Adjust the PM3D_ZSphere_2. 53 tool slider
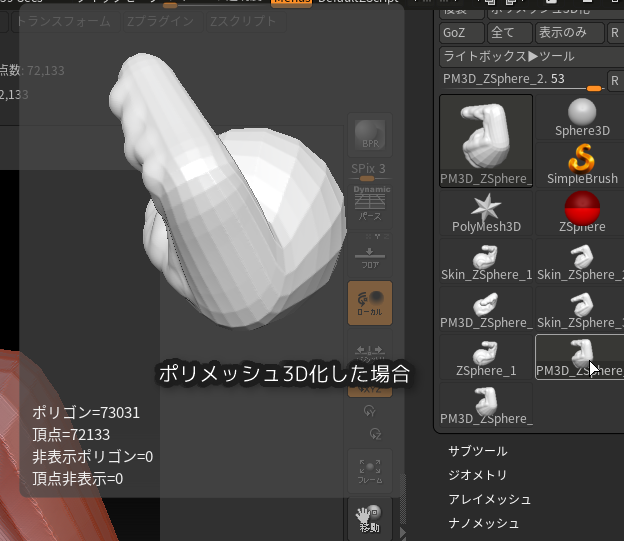This screenshot has width=624, height=541. click(523, 81)
